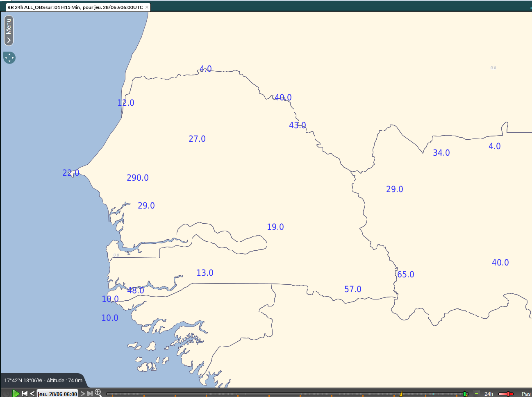Select the RR 24h ALL_OBS tab

tap(78, 7)
